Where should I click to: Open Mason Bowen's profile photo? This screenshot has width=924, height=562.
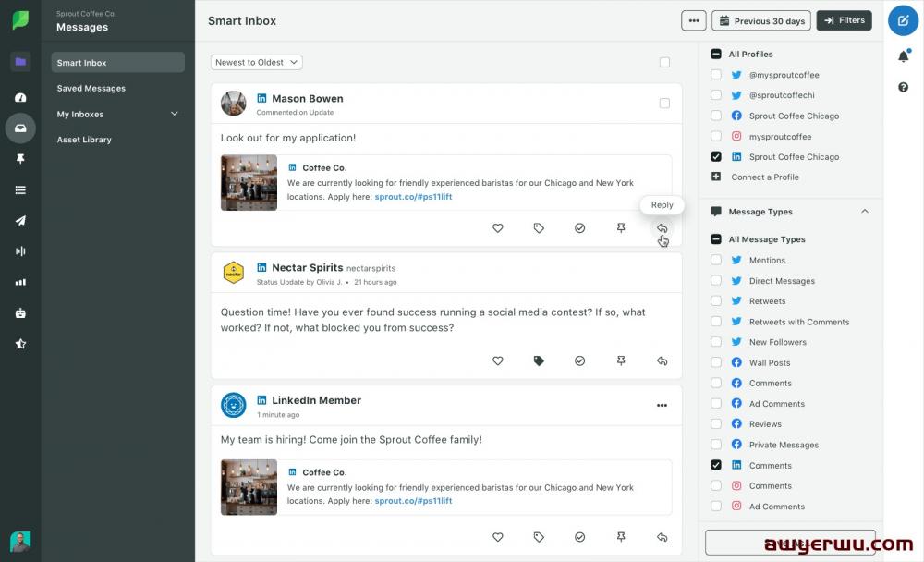tap(234, 104)
